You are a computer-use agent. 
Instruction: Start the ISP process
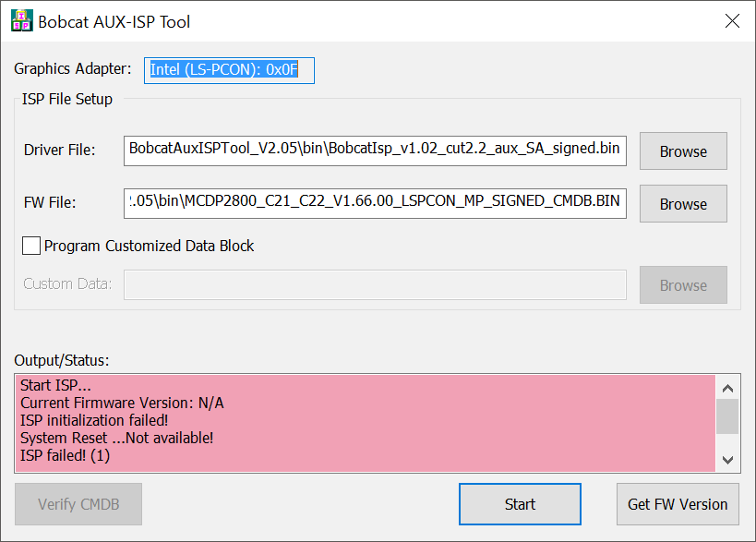click(520, 504)
